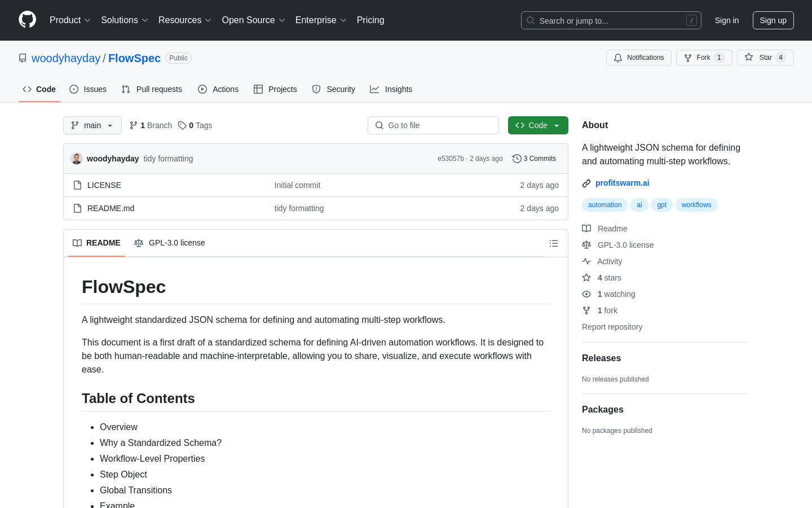Star the FlowSpec repository

tap(765, 58)
